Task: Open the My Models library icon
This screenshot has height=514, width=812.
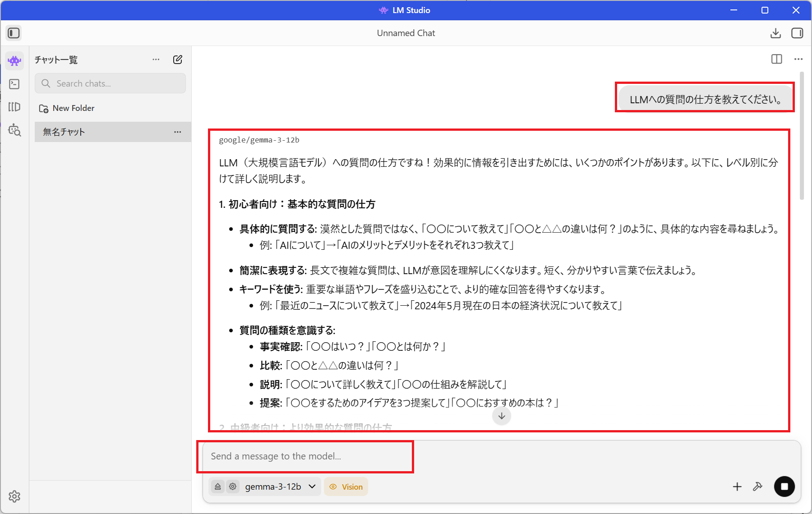Action: (x=14, y=107)
